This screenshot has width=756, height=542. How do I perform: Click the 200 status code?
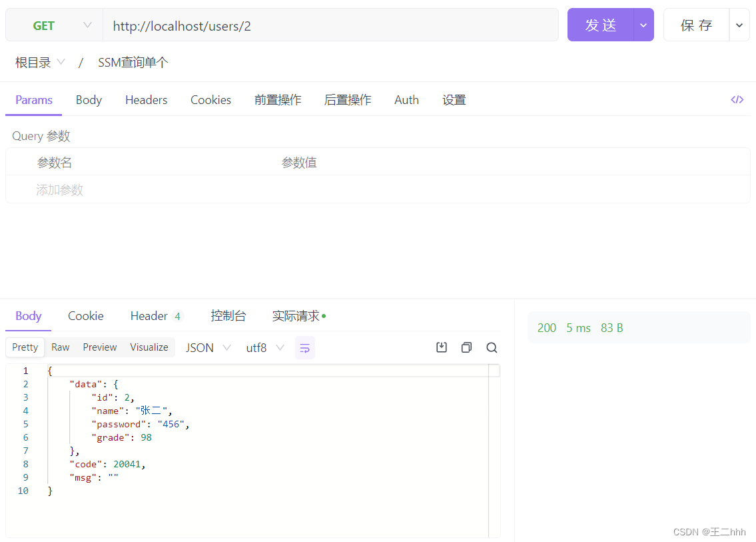(547, 328)
